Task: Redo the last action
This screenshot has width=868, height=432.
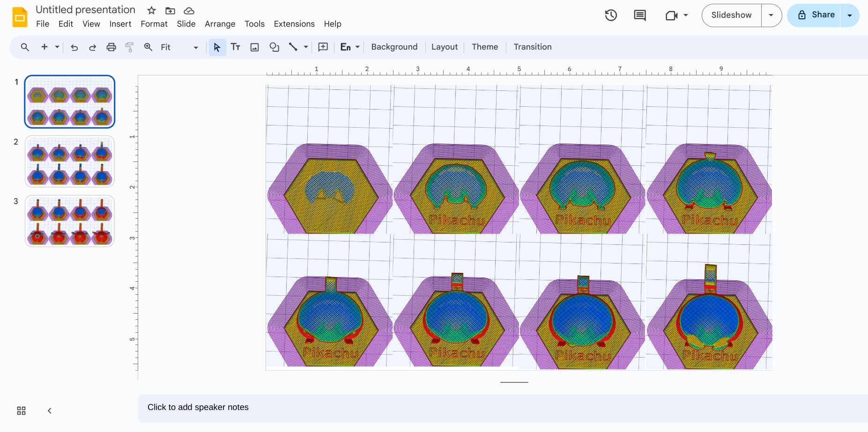Action: coord(92,47)
